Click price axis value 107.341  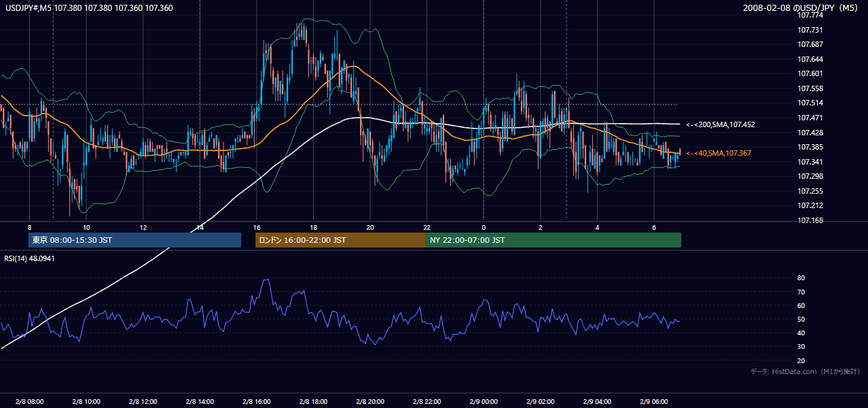coord(811,162)
